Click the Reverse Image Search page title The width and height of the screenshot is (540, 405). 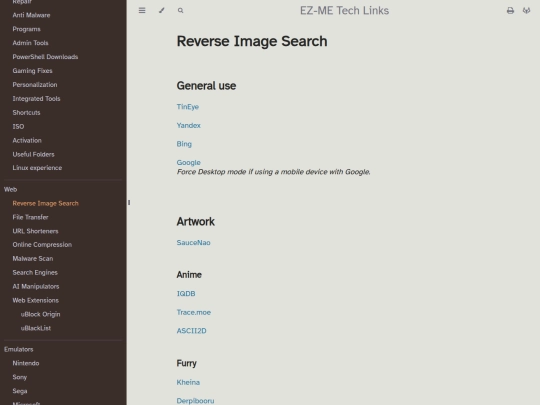coord(252,41)
